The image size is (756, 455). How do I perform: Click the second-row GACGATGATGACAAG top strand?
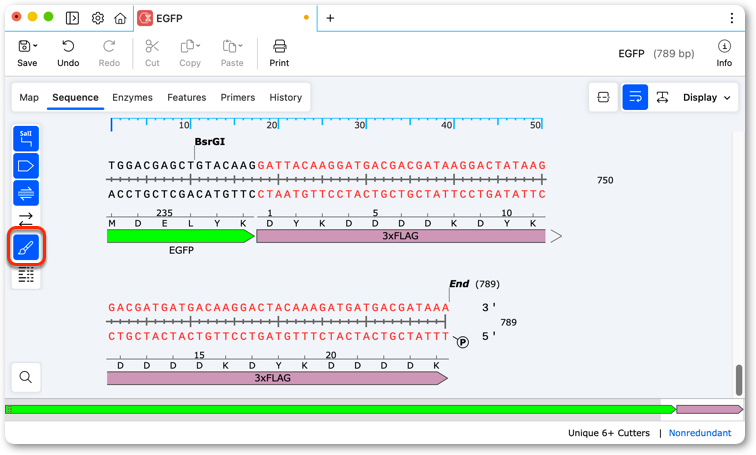(x=173, y=308)
